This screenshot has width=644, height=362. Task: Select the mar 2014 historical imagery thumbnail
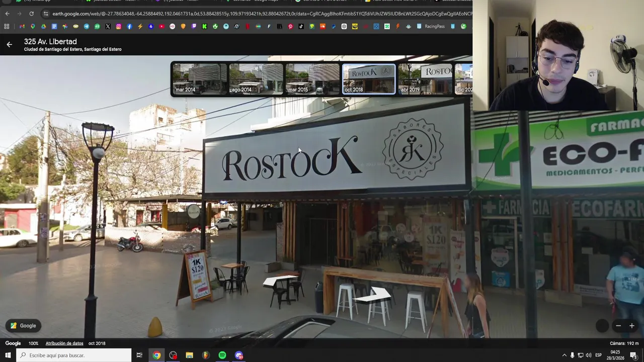[x=199, y=79]
